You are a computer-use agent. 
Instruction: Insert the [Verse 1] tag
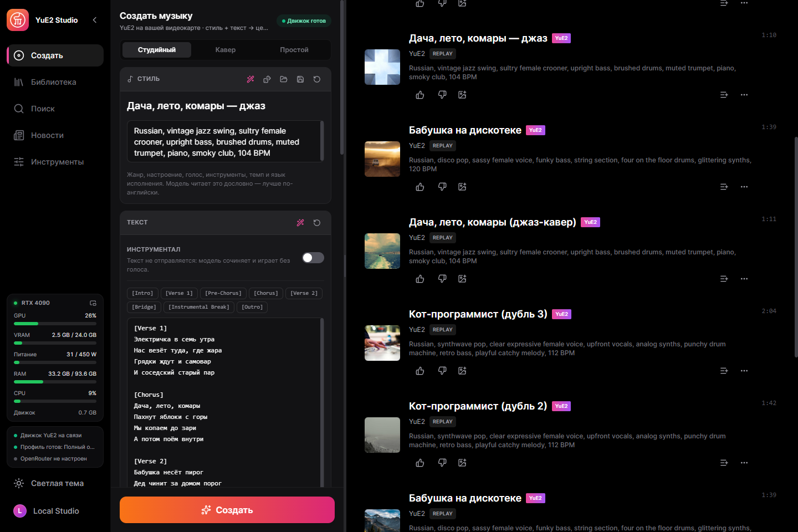(179, 293)
